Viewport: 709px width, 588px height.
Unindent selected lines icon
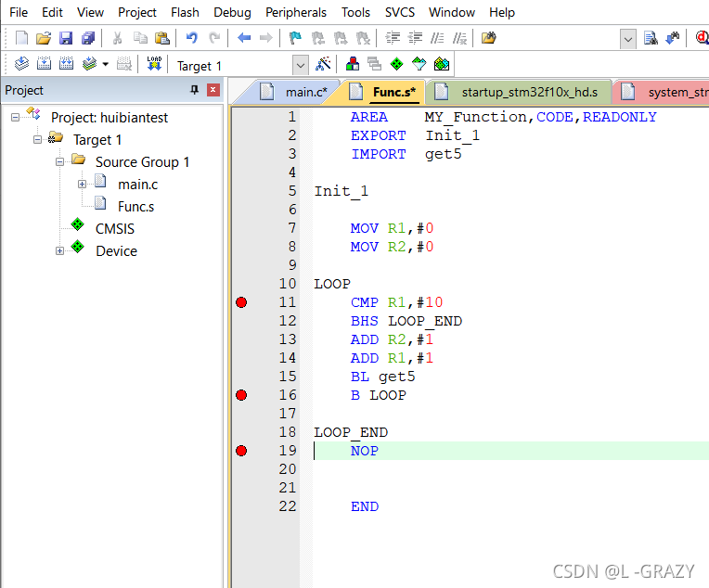415,38
